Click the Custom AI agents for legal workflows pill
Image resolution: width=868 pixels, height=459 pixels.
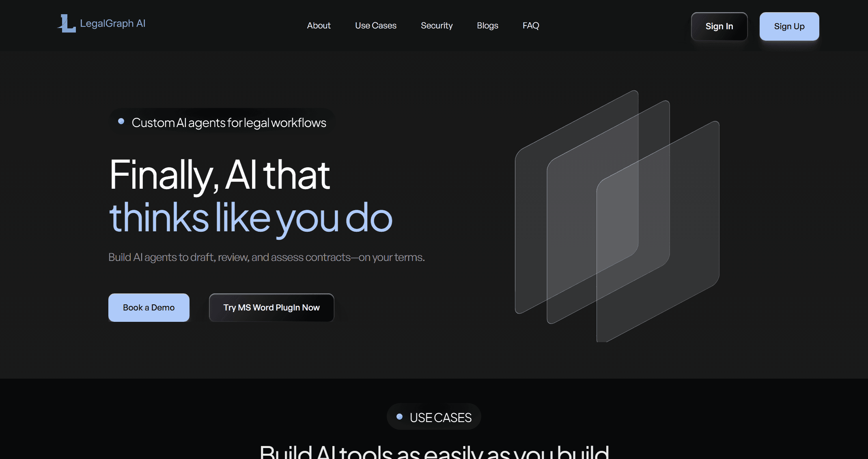[229, 123]
